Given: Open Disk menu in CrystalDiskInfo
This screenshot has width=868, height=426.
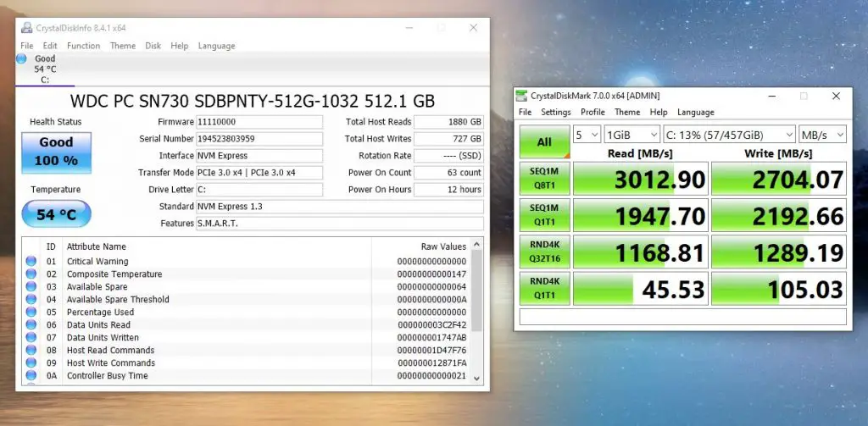Looking at the screenshot, I should pyautogui.click(x=153, y=46).
